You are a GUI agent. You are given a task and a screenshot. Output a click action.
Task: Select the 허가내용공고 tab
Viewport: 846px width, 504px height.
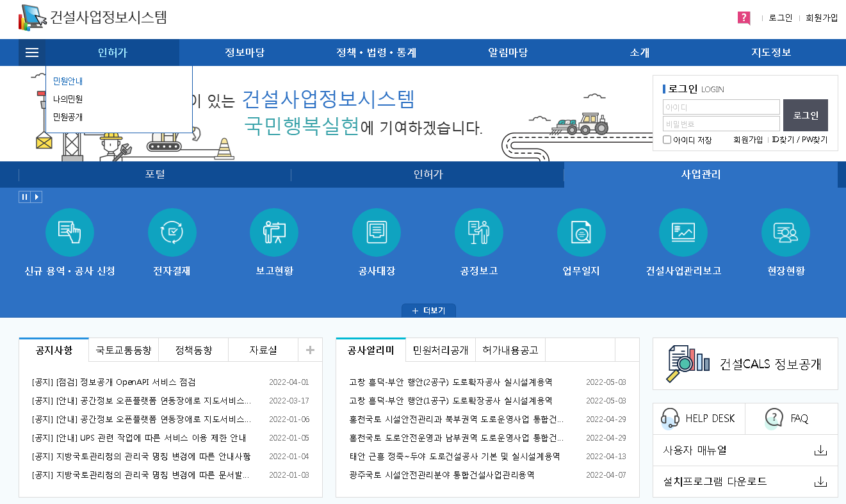click(x=510, y=350)
